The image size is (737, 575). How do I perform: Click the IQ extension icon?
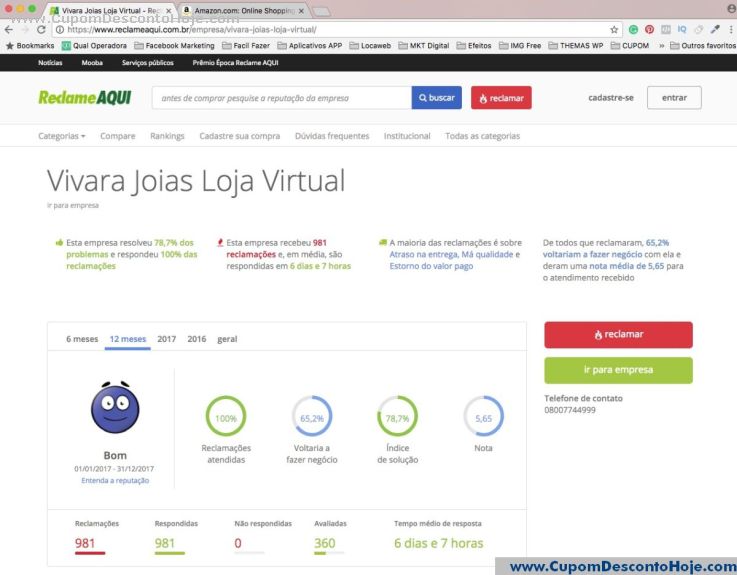(x=682, y=30)
